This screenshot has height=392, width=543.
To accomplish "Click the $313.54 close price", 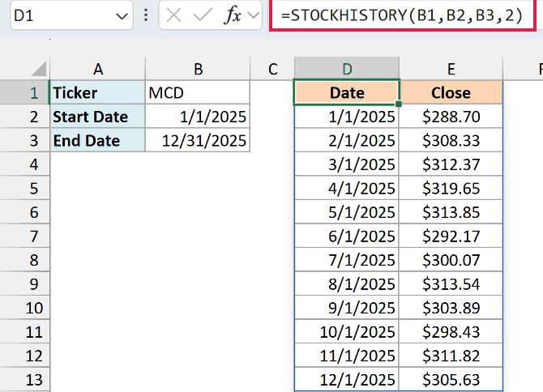I will coord(451,283).
